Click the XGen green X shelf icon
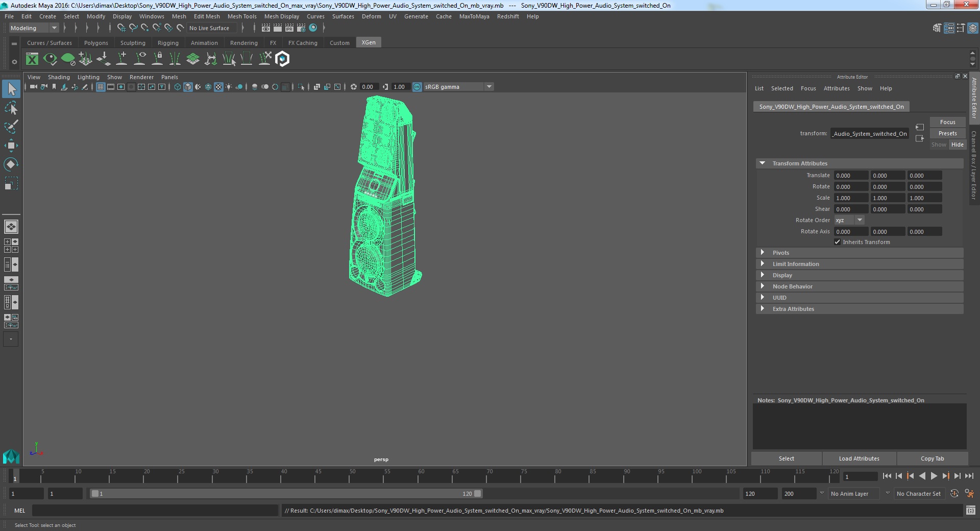This screenshot has width=980, height=531. 32,59
